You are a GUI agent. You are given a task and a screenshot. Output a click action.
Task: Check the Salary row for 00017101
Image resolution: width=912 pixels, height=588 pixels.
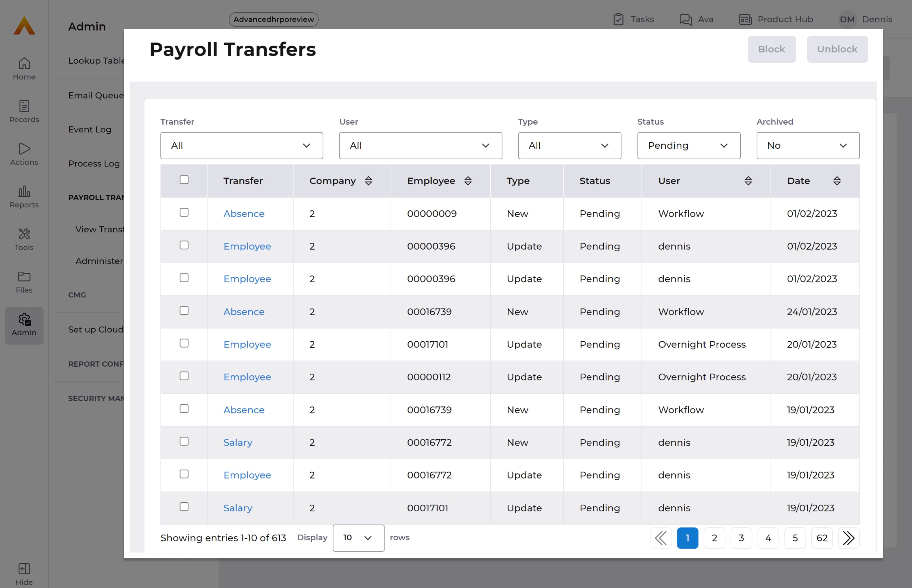[x=184, y=507]
